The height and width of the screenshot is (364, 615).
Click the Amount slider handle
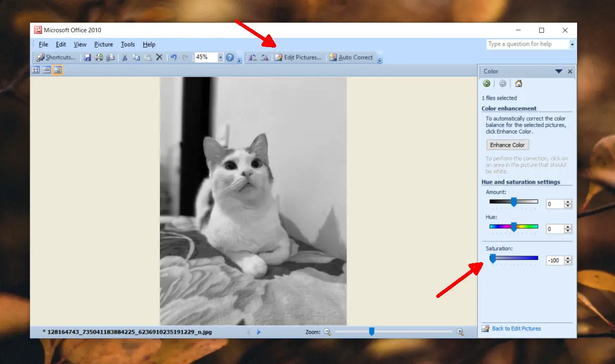514,203
